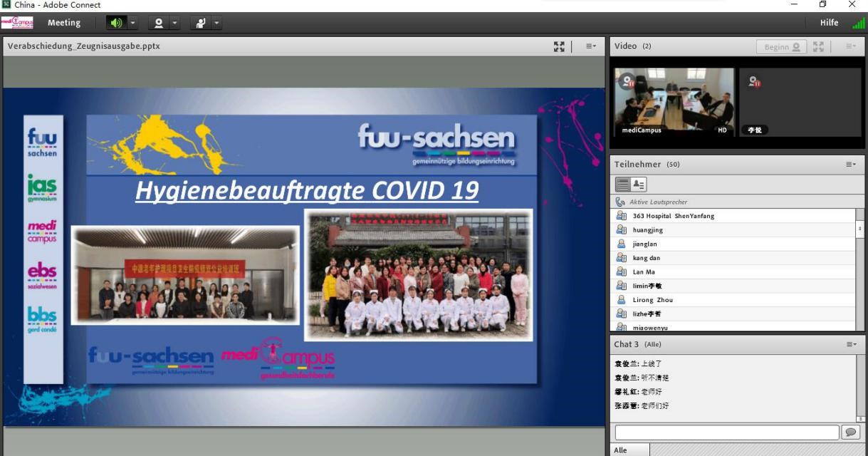Switch to attendee list view
The height and width of the screenshot is (456, 868).
coord(623,185)
